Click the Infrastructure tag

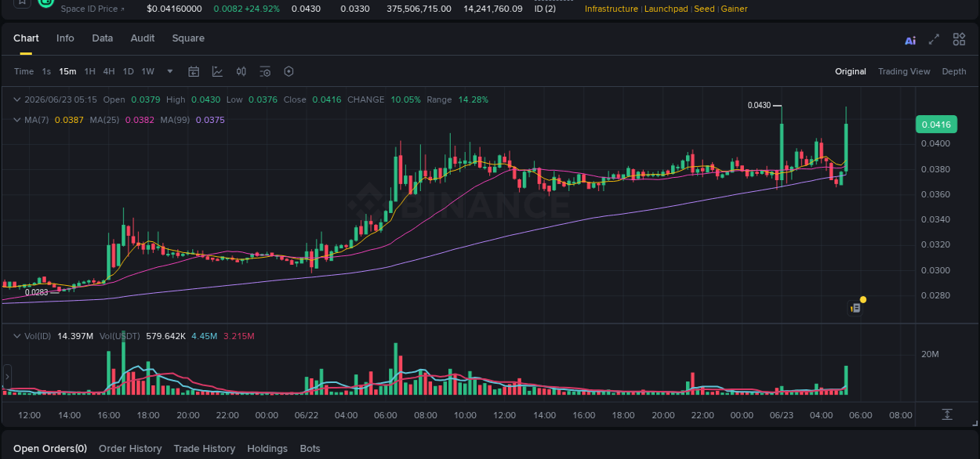612,9
